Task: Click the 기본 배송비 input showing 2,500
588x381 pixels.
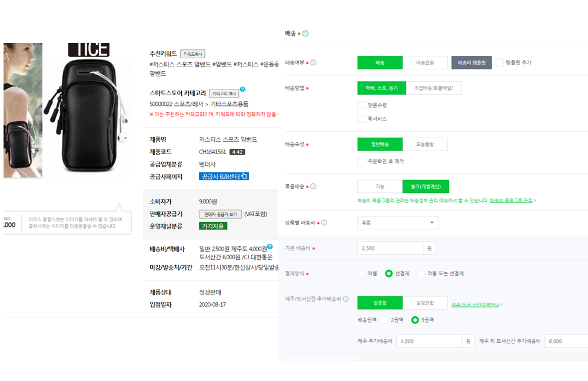Action: pyautogui.click(x=390, y=248)
